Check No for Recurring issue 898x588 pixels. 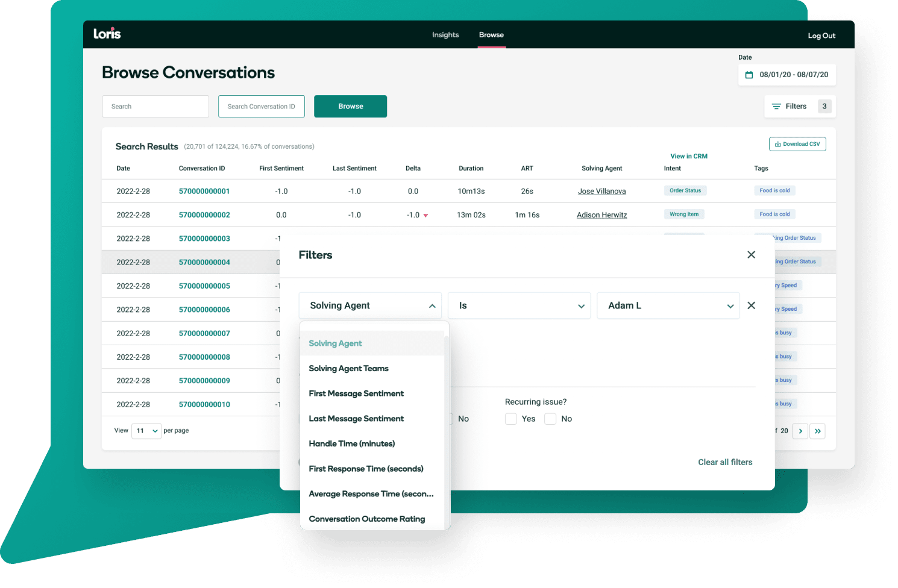(x=550, y=419)
